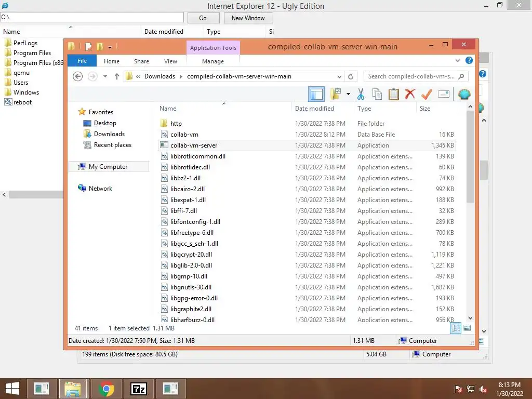This screenshot has height=399, width=532.
Task: Click the muted volume tray icon
Action: [x=483, y=389]
